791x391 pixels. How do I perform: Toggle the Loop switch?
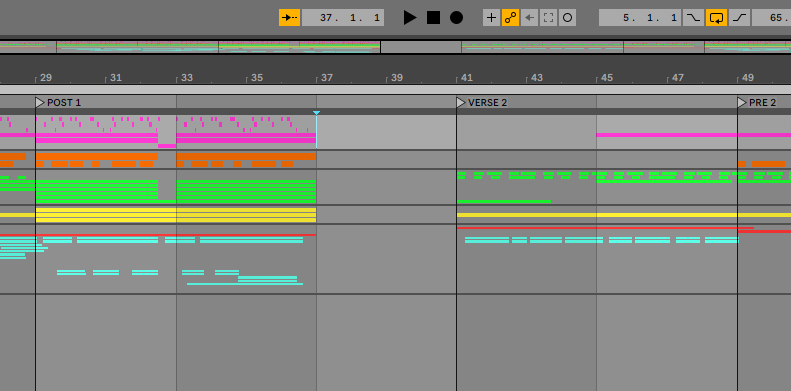click(x=716, y=18)
